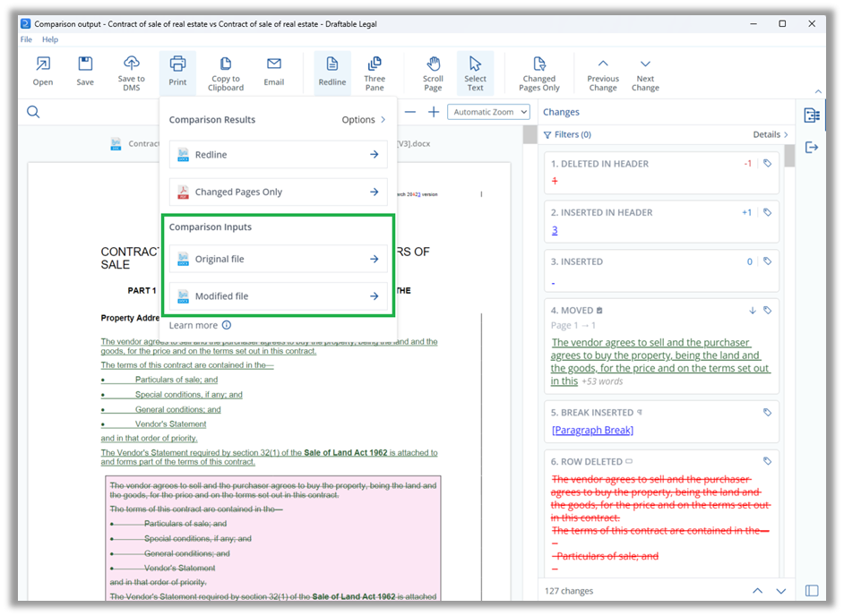
Task: Tag change 2 Inserted in Header
Action: coord(768,212)
